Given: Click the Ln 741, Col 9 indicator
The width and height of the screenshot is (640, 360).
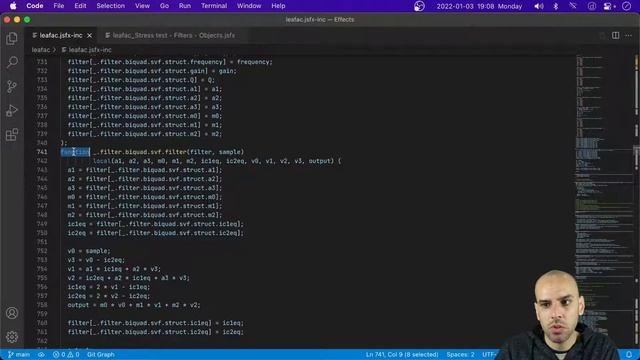Looking at the screenshot, I should (402, 354).
